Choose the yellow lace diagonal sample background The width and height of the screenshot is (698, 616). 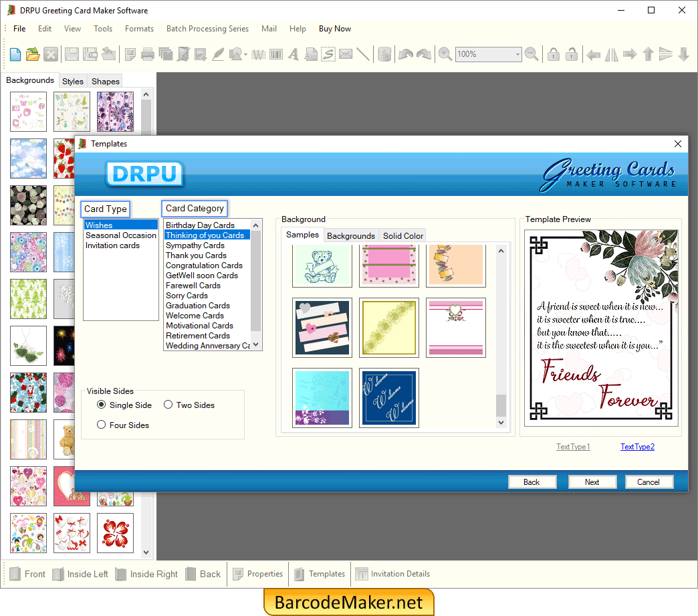pyautogui.click(x=389, y=327)
